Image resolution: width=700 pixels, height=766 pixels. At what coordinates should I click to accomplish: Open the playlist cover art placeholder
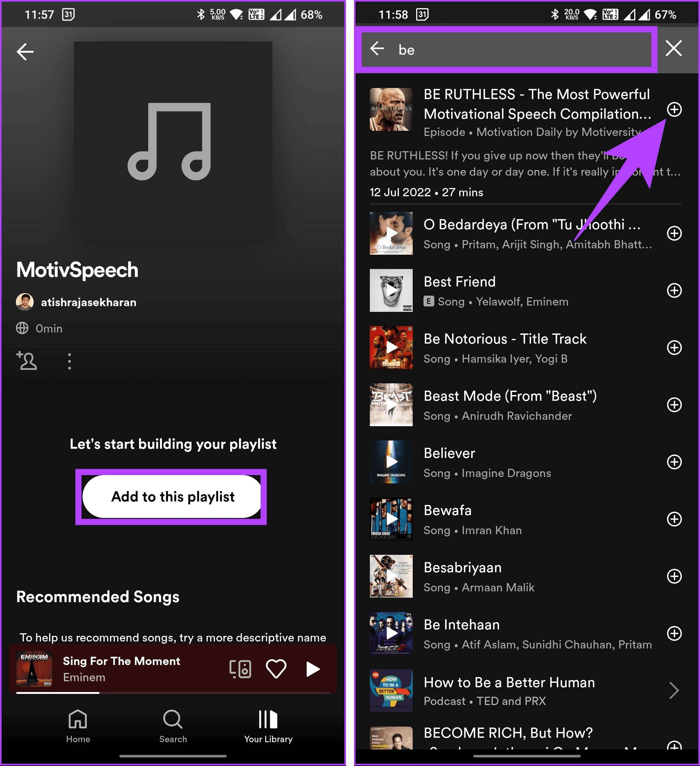[173, 141]
